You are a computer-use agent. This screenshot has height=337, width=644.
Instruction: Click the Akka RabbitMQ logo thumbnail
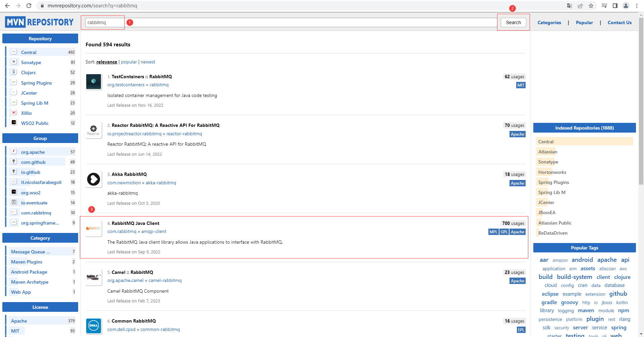[x=94, y=179]
